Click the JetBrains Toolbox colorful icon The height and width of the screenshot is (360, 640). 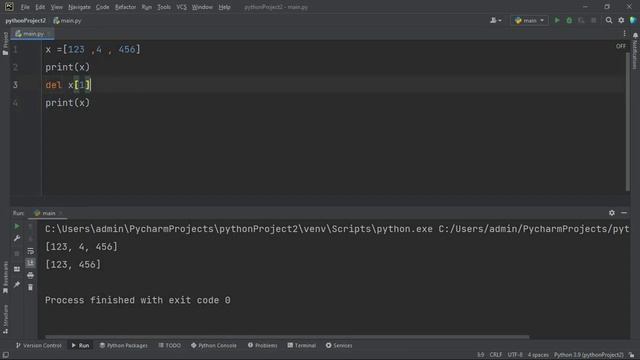click(x=633, y=20)
